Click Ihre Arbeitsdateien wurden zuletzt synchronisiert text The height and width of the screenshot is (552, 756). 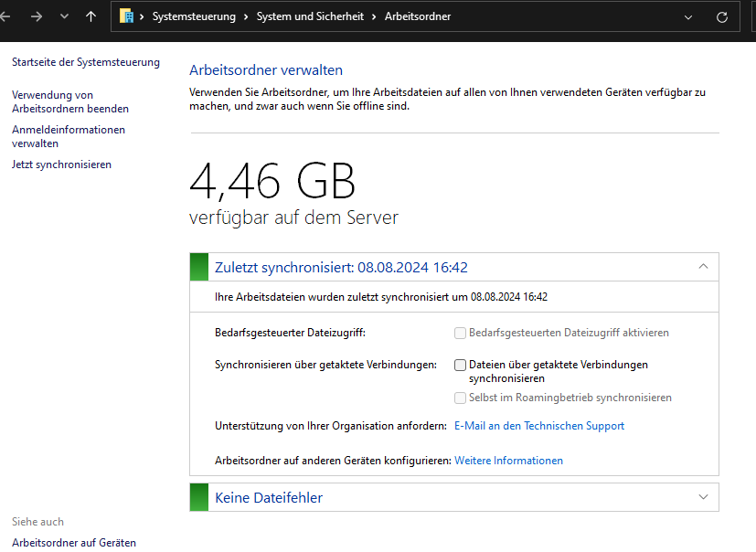(381, 297)
